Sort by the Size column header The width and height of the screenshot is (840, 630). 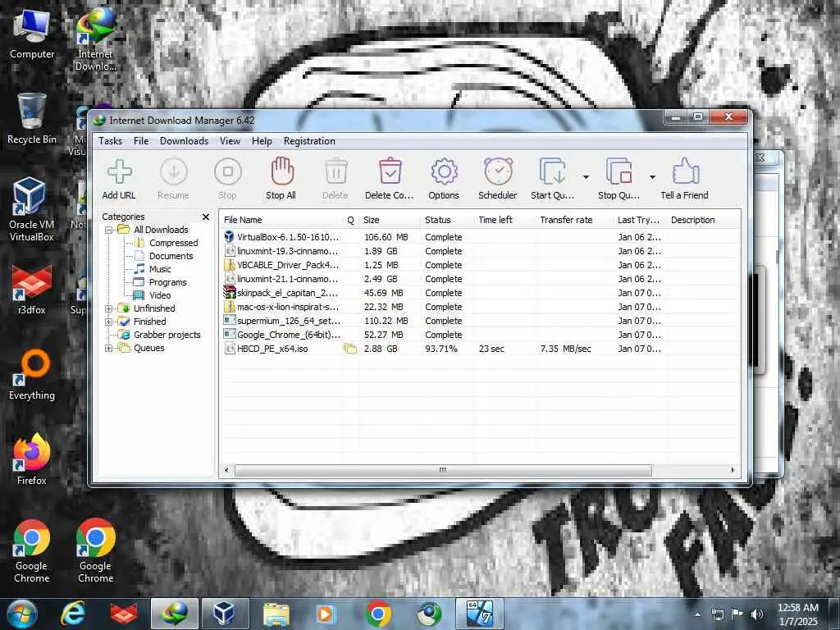pos(390,220)
